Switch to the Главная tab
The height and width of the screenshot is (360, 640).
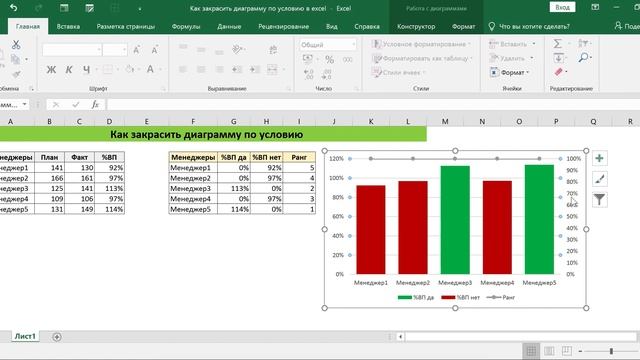(x=28, y=27)
